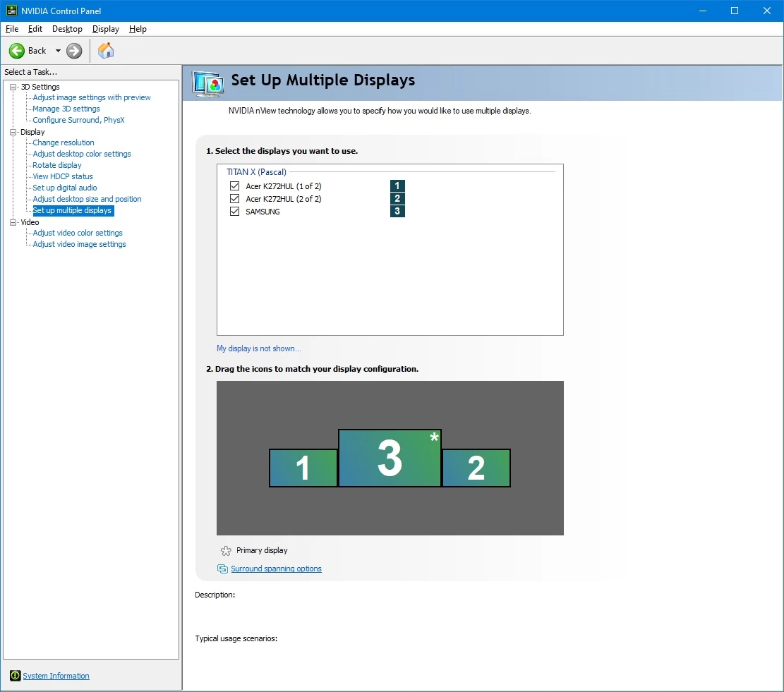
Task: Select Adjust desktop size and position
Action: coord(87,199)
